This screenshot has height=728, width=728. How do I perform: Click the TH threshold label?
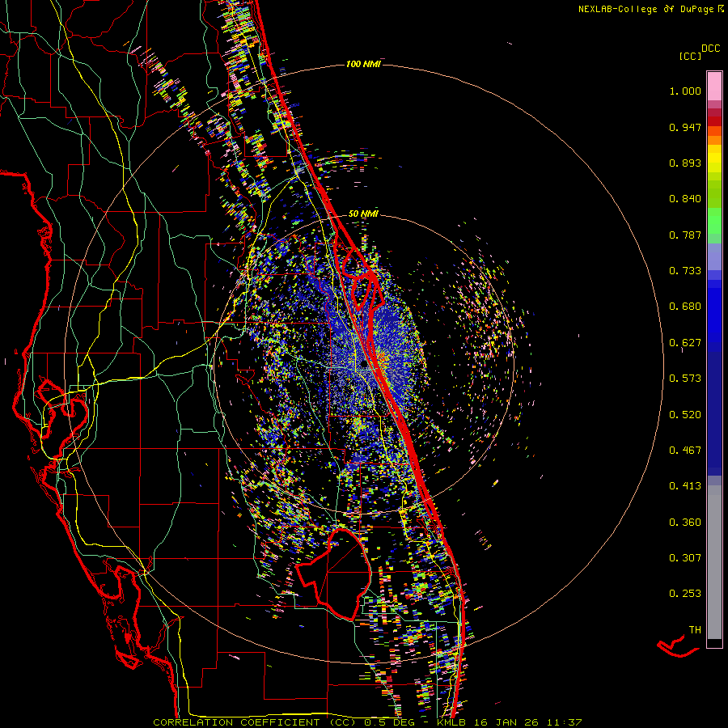pos(695,630)
